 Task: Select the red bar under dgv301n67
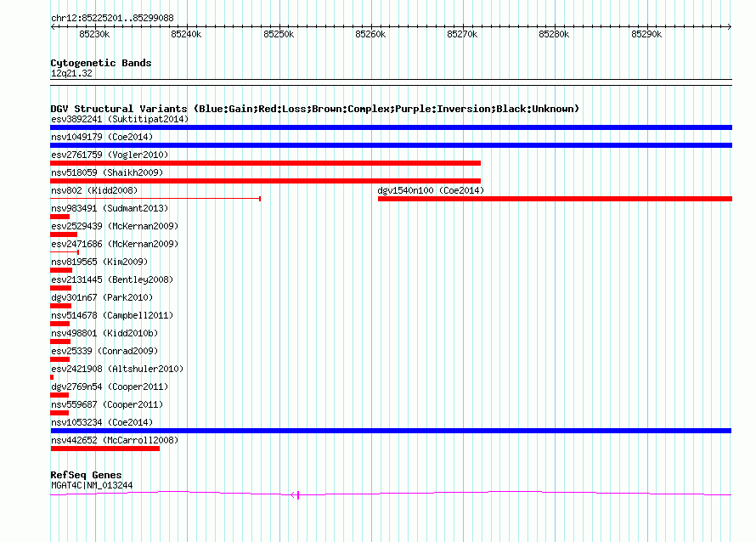[x=61, y=306]
